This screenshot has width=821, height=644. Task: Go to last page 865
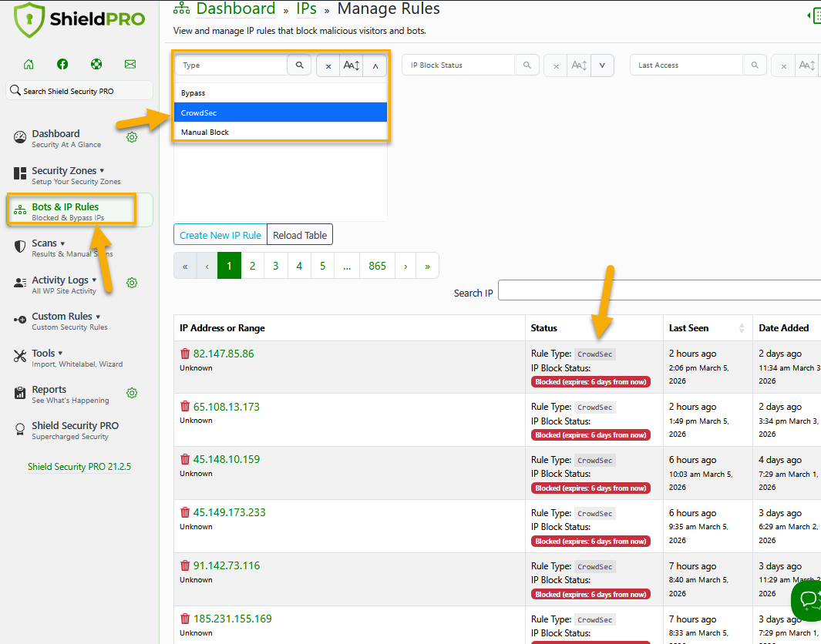pyautogui.click(x=377, y=266)
